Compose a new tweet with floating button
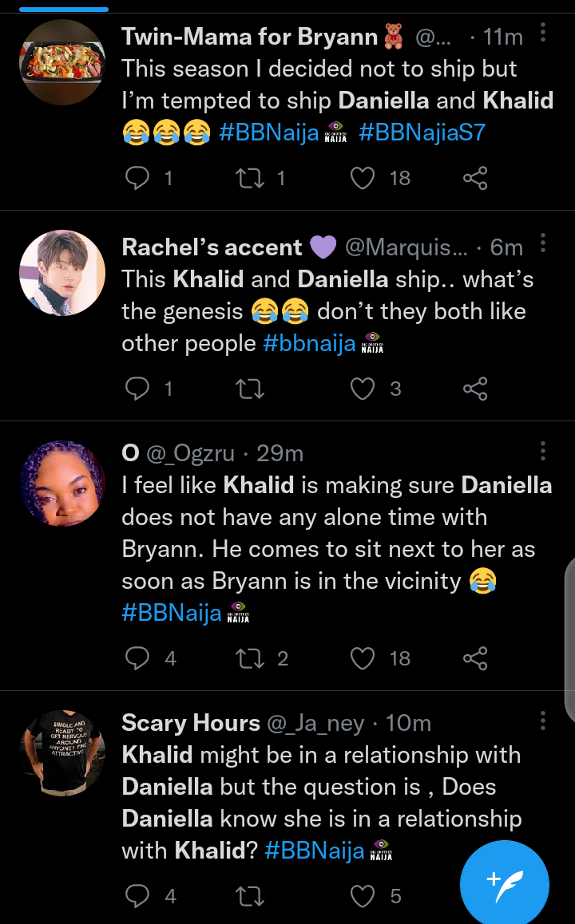 tap(504, 884)
